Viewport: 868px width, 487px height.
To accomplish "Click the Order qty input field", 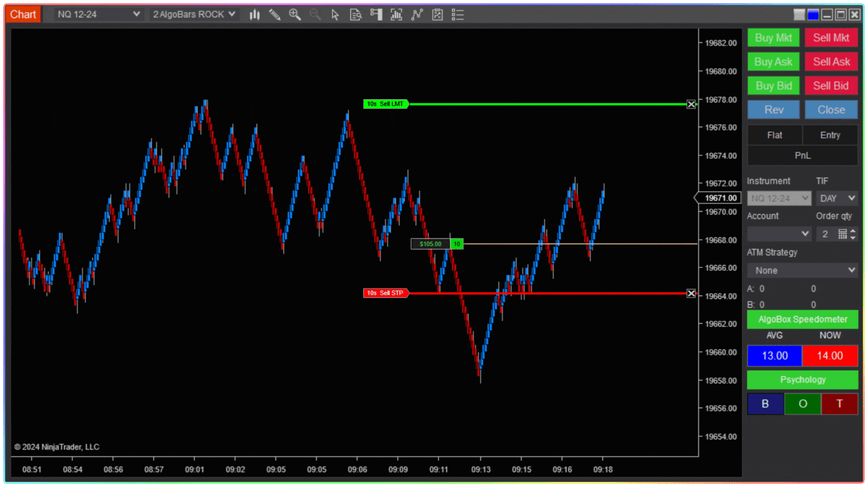I will [x=826, y=234].
